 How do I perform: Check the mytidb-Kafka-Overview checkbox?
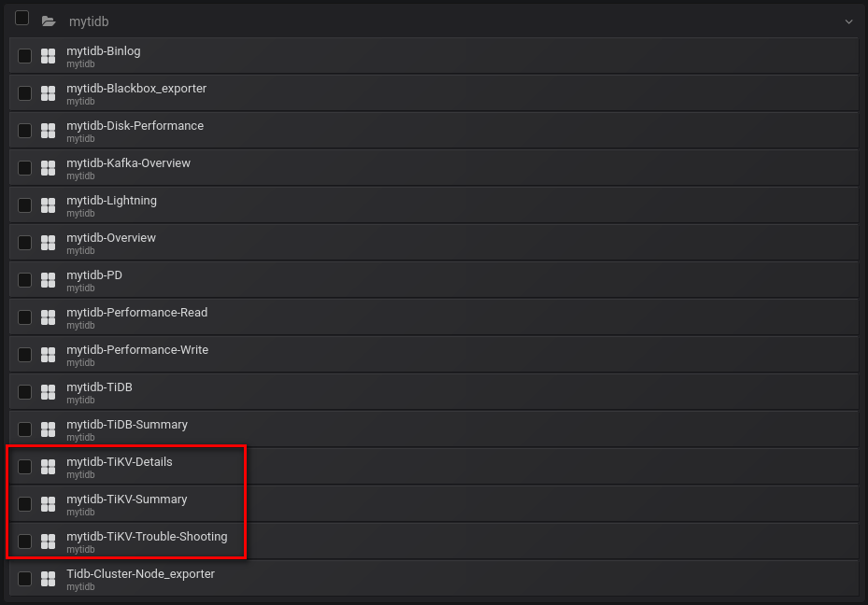25,167
